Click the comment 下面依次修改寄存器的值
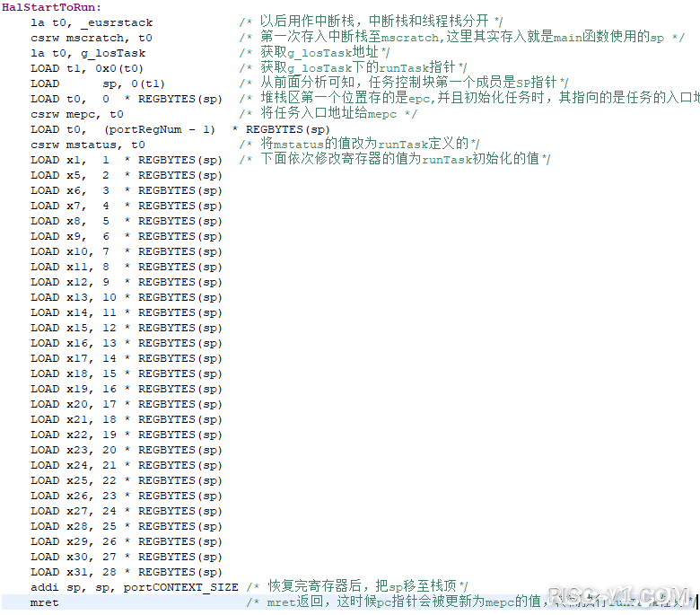Image resolution: width=700 pixels, height=615 pixels. click(x=395, y=159)
